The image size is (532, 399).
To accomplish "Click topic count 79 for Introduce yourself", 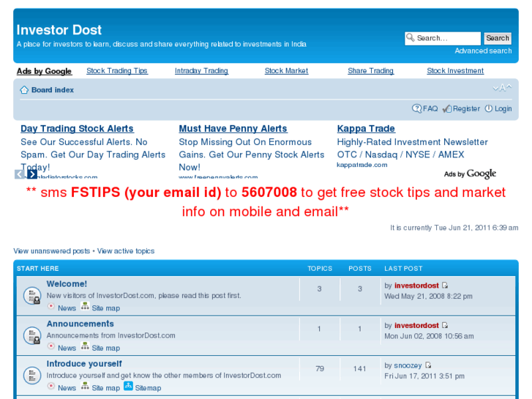I will point(320,368).
